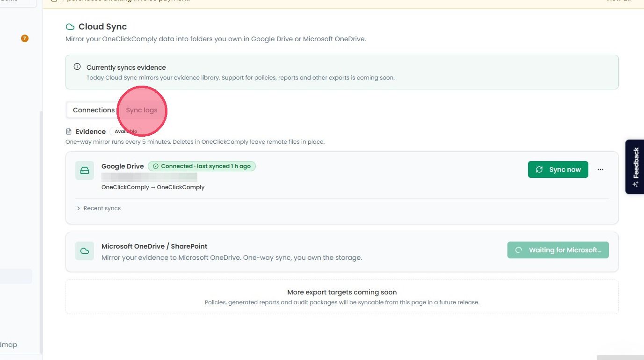Open the Sync logs tab
Image resolution: width=644 pixels, height=360 pixels.
coord(142,110)
